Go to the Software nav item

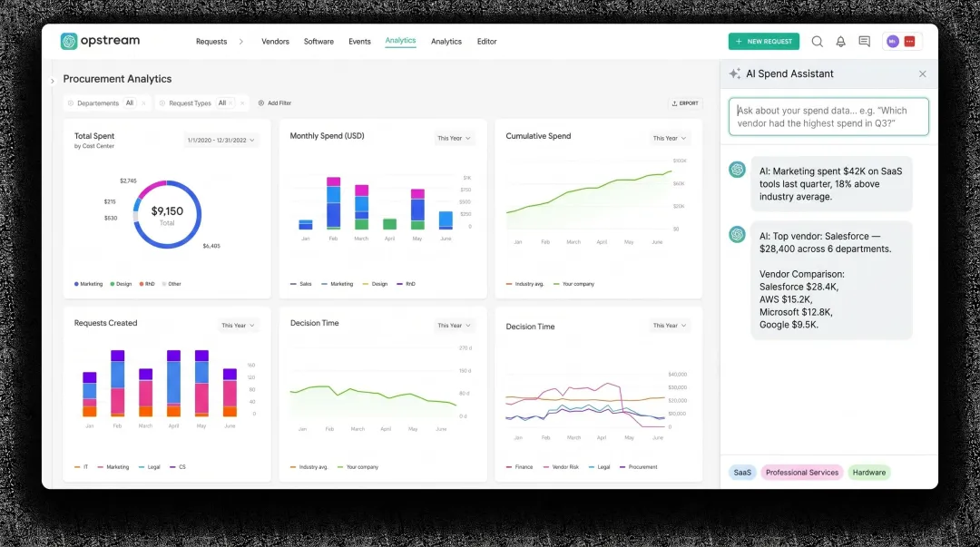coord(318,42)
